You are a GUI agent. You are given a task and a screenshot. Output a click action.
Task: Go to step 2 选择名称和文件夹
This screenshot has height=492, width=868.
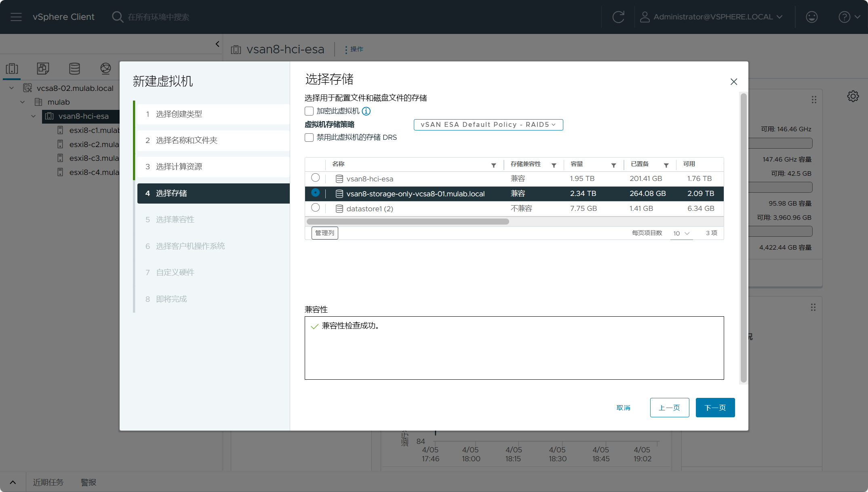click(x=213, y=141)
